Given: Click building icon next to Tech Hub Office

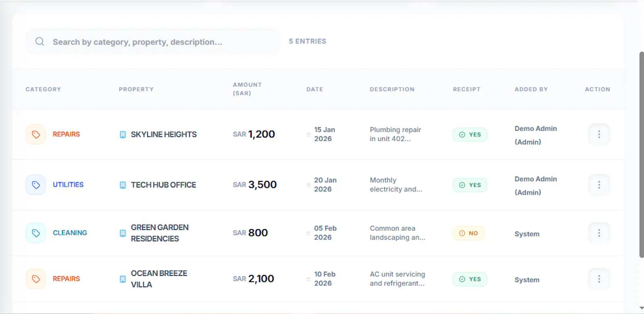Looking at the screenshot, I should [123, 185].
